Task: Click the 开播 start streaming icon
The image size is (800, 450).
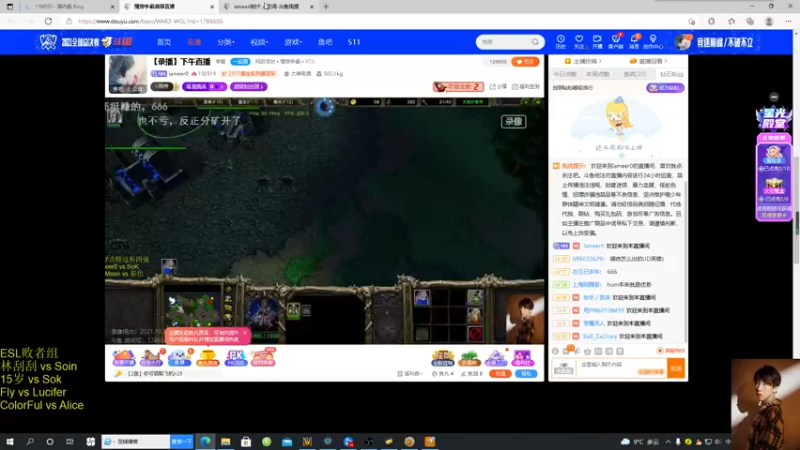Action: [x=597, y=41]
